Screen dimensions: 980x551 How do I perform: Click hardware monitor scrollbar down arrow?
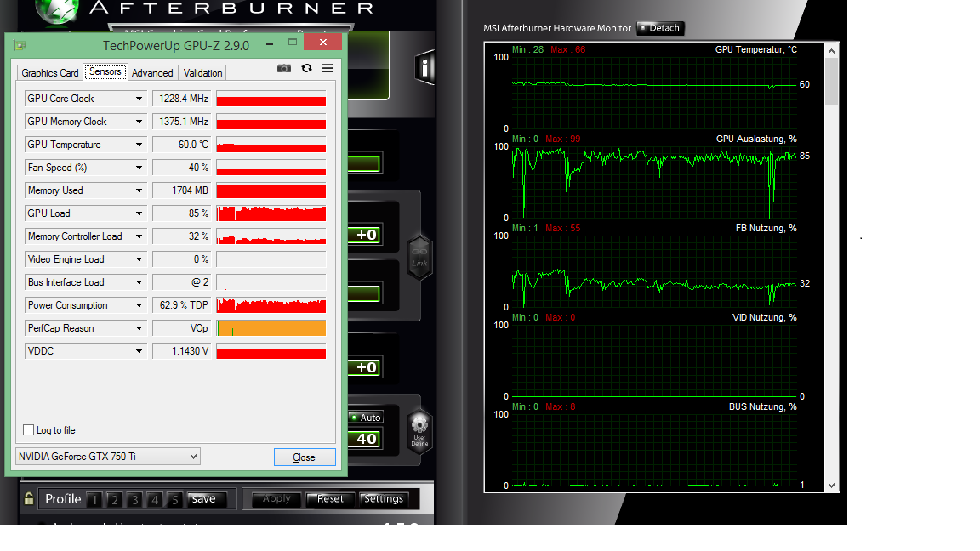[831, 486]
